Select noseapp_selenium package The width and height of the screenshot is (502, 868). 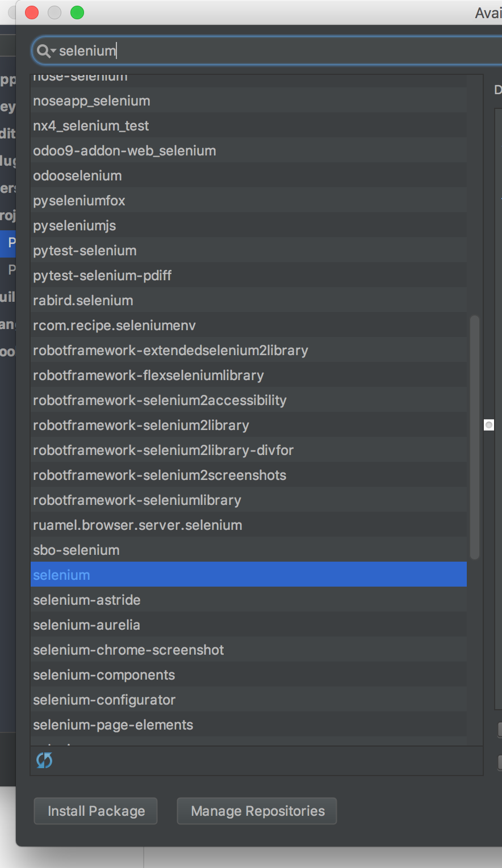(x=249, y=101)
